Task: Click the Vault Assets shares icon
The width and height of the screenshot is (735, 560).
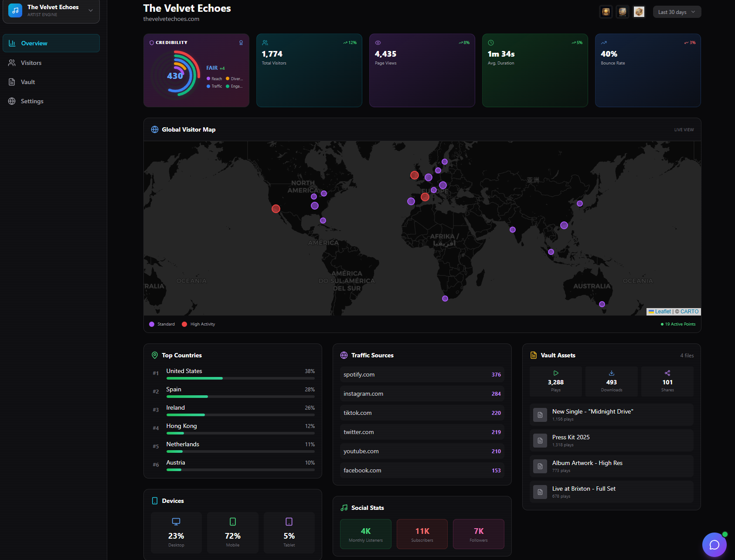Action: point(667,373)
